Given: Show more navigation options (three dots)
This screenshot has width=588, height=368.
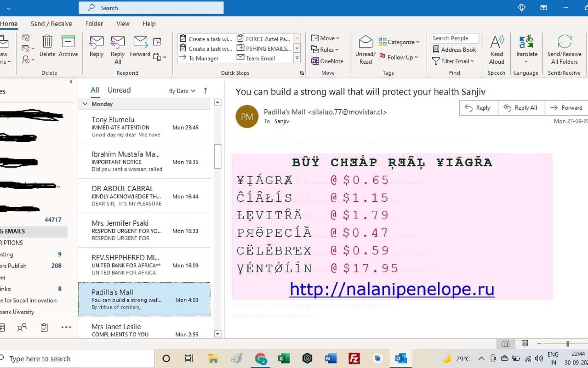Looking at the screenshot, I should coord(66,328).
